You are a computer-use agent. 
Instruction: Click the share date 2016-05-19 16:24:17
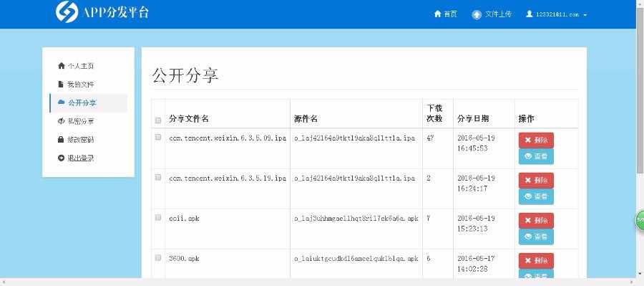pyautogui.click(x=477, y=183)
